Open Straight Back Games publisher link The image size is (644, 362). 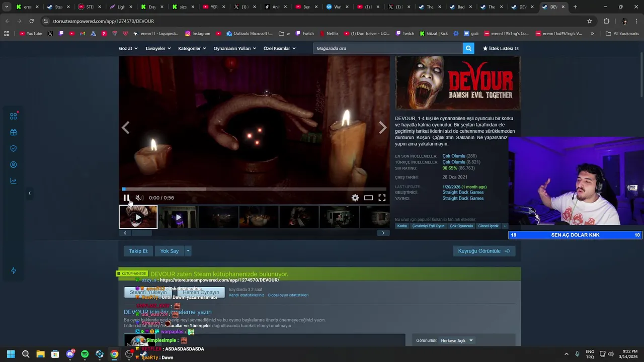pyautogui.click(x=463, y=198)
